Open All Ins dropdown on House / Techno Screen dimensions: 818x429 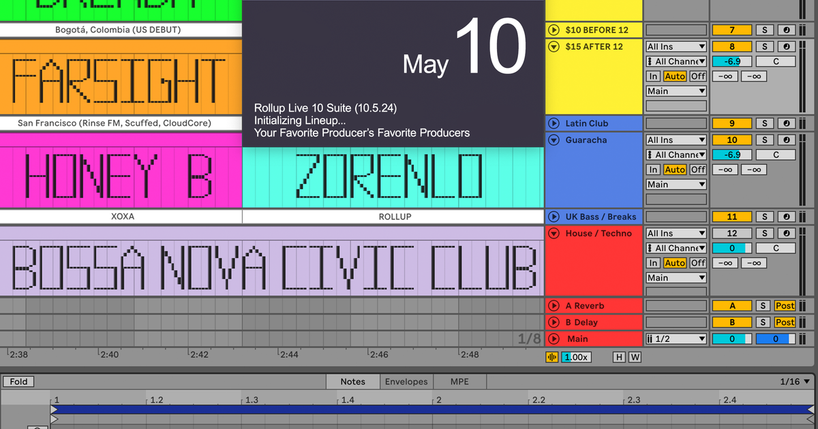676,233
